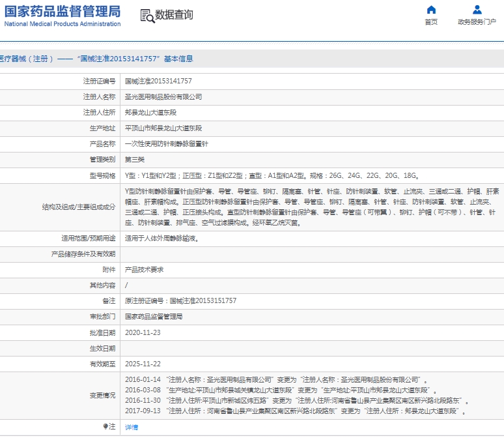The image size is (504, 438).
Task: Click the 结构及组成/主要组成成分 row label
Action: (79, 207)
